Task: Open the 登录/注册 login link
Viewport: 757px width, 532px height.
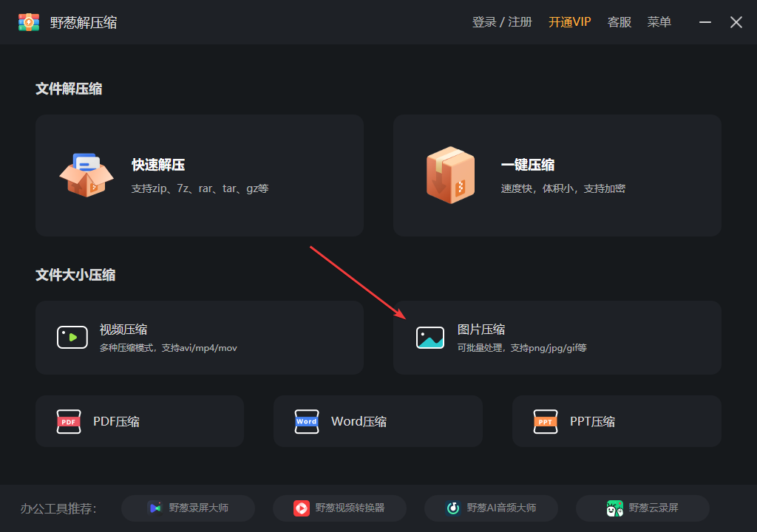Action: 504,21
